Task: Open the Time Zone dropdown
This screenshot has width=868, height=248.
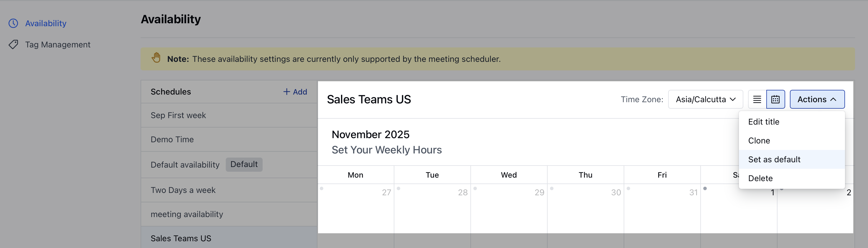Action: [x=705, y=99]
